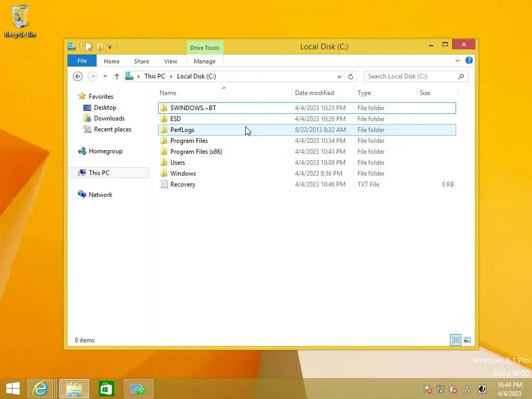
Task: Click the Properties quick access icon
Action: click(88, 47)
